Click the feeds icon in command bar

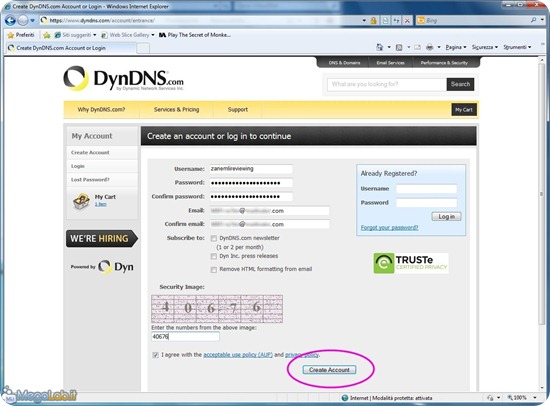[399, 47]
